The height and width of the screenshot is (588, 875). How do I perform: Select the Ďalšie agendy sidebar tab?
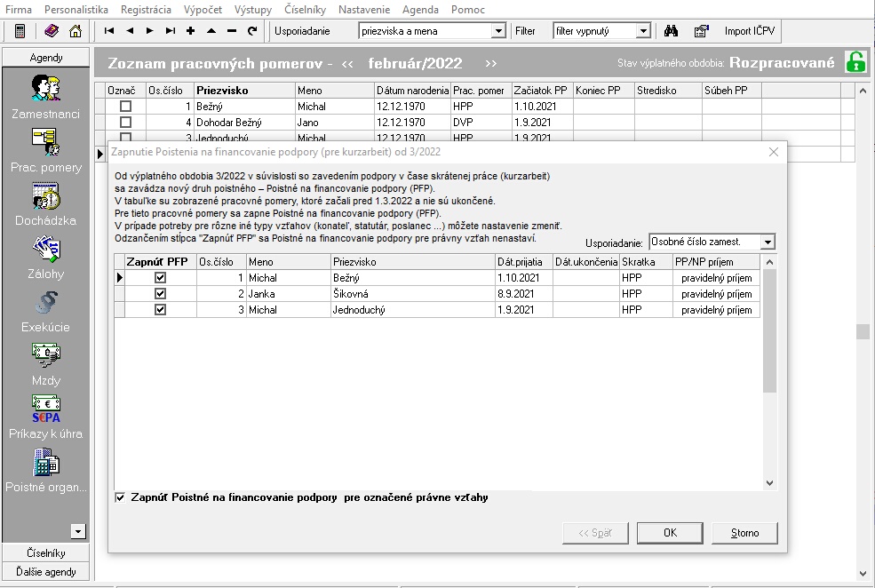pos(46,572)
